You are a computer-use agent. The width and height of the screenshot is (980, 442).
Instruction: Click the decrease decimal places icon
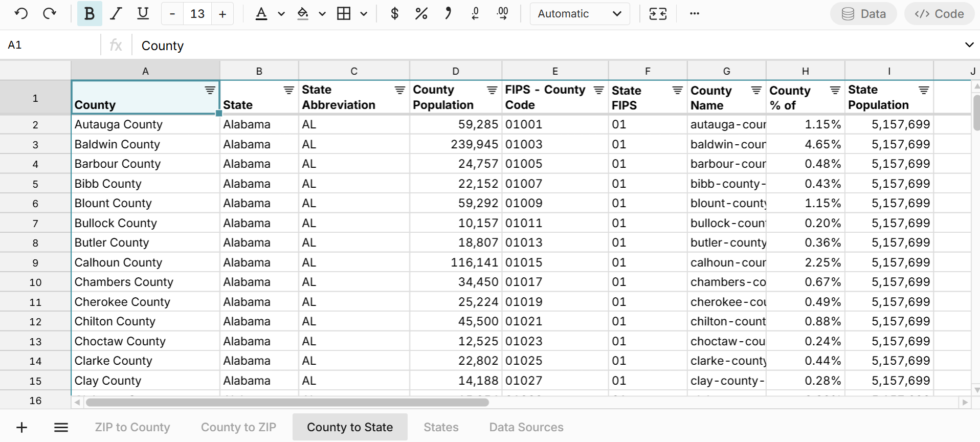click(x=475, y=14)
